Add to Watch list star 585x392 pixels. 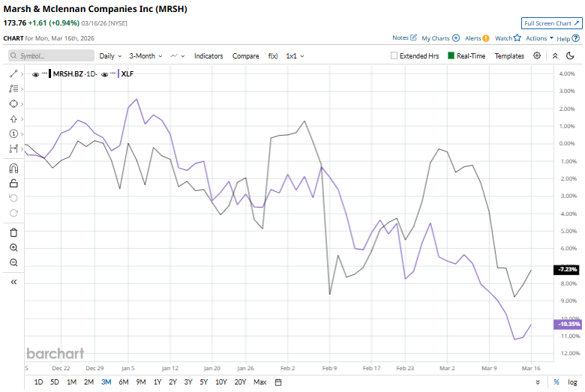coord(517,37)
